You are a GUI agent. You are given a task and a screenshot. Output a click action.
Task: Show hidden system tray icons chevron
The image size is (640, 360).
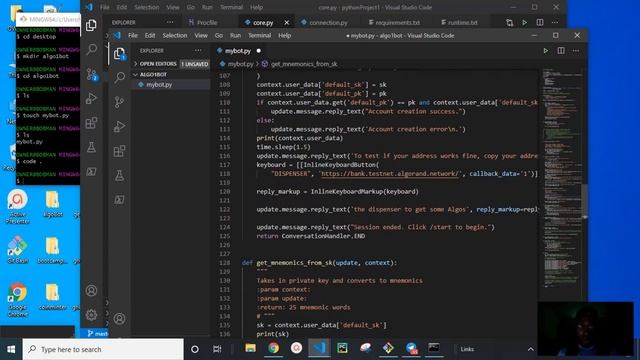(x=530, y=349)
